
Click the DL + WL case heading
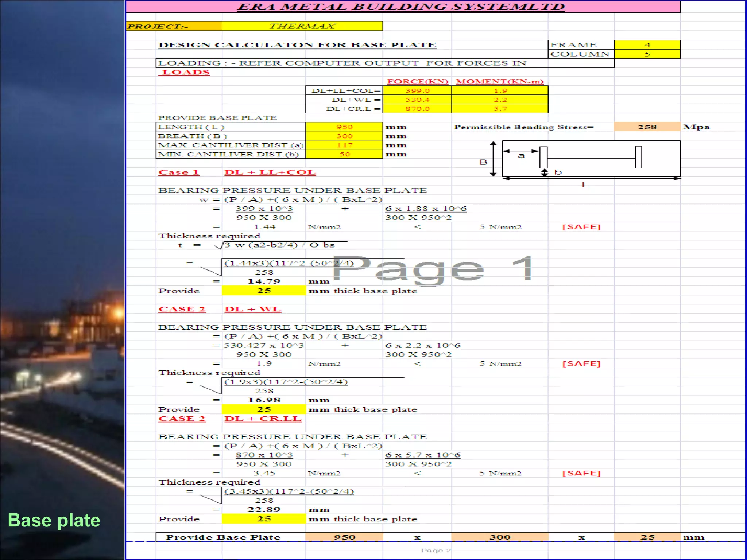pyautogui.click(x=252, y=309)
